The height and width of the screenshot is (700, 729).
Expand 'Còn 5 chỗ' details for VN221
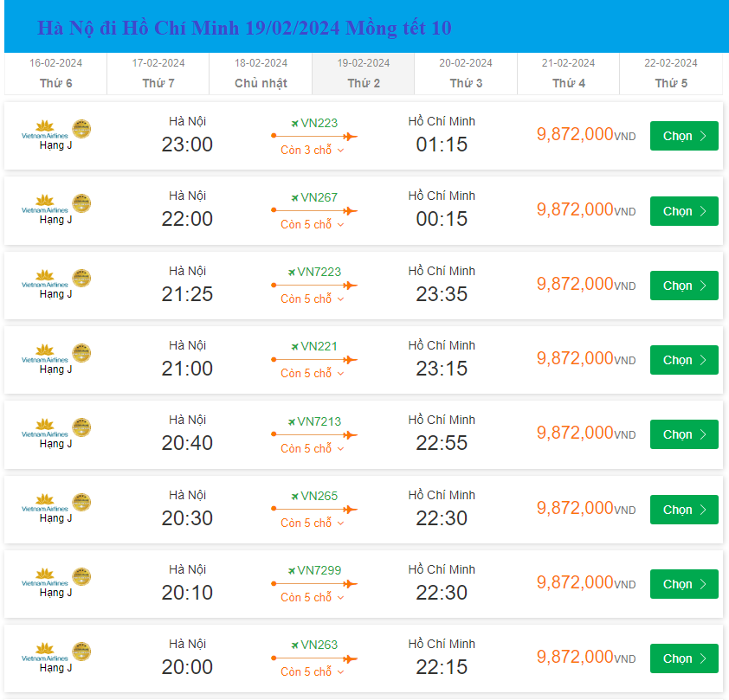click(313, 374)
